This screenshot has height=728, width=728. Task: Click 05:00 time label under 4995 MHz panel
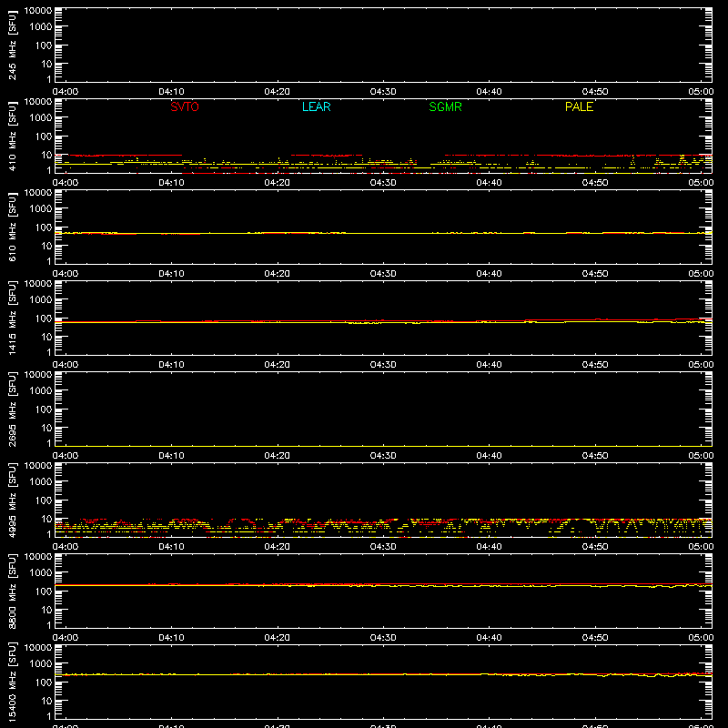(x=701, y=547)
